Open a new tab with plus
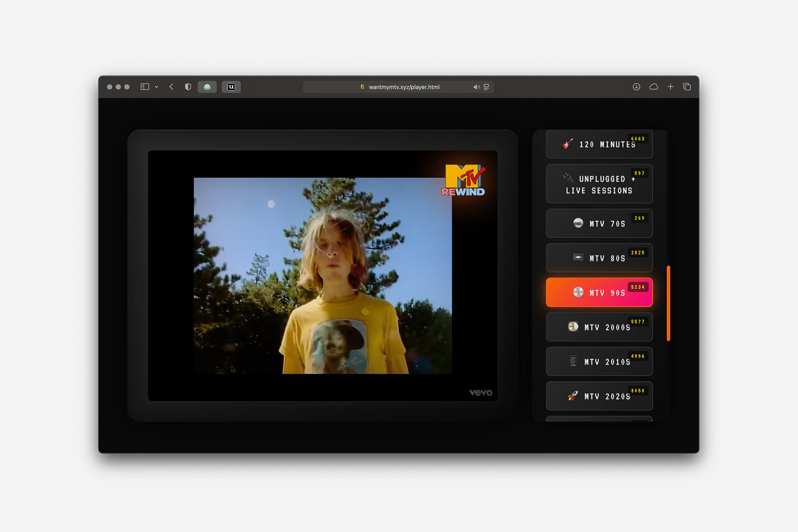This screenshot has width=798, height=532. [x=670, y=87]
